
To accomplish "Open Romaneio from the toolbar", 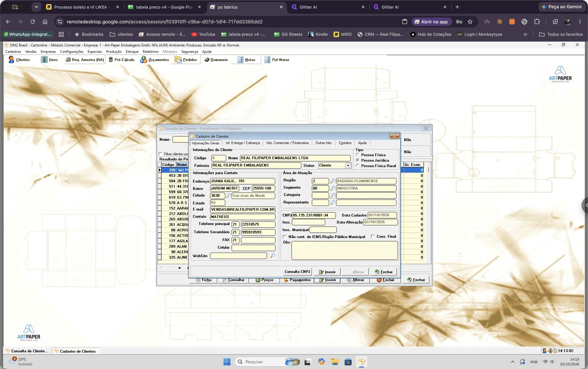I will [x=216, y=59].
